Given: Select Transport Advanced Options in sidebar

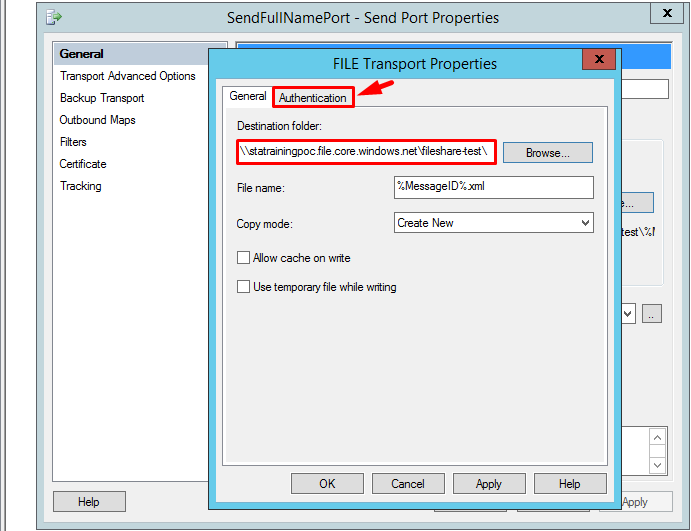Looking at the screenshot, I should click(x=127, y=76).
